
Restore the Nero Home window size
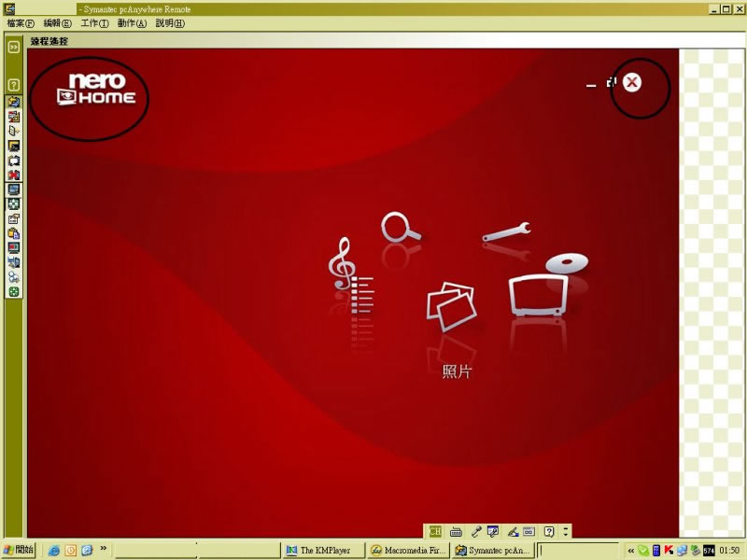point(612,82)
